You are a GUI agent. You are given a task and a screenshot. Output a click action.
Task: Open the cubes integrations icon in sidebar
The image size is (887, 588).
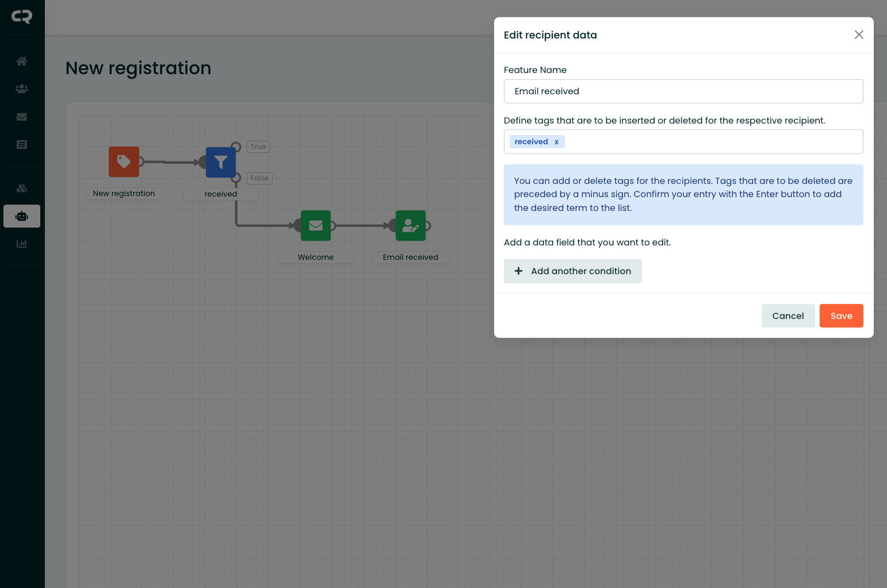pyautogui.click(x=22, y=189)
